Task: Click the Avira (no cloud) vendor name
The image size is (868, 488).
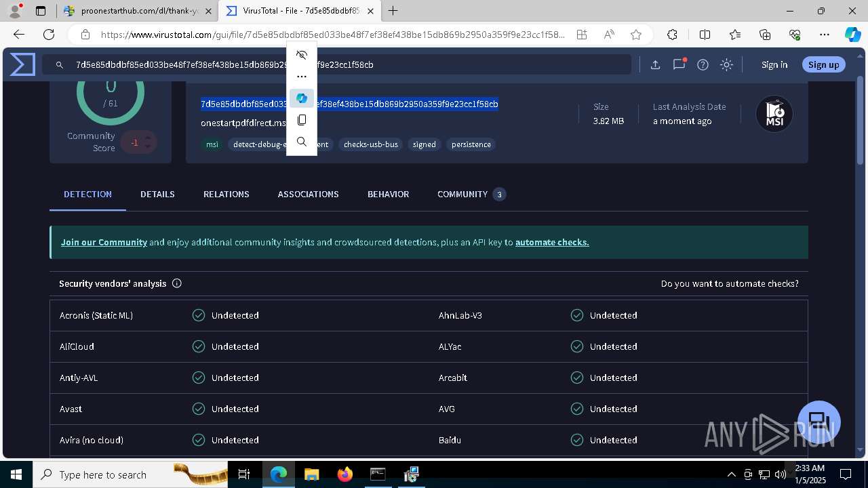Action: (92, 440)
